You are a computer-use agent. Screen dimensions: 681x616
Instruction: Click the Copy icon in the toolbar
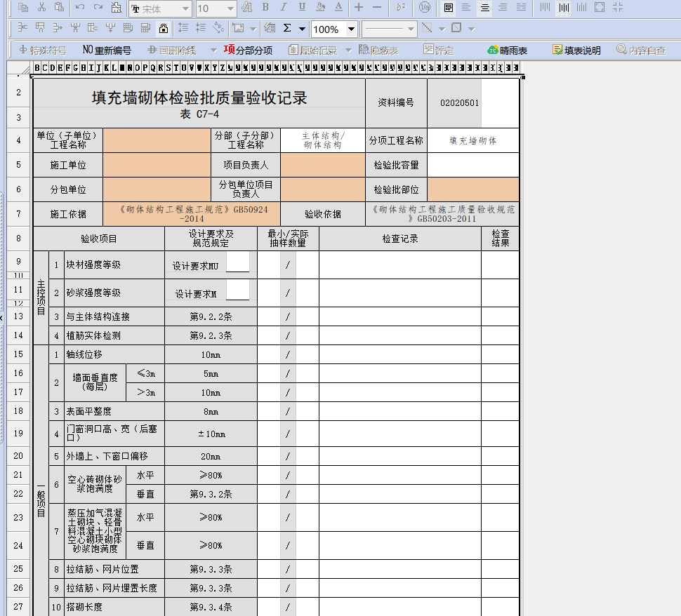pos(23,8)
